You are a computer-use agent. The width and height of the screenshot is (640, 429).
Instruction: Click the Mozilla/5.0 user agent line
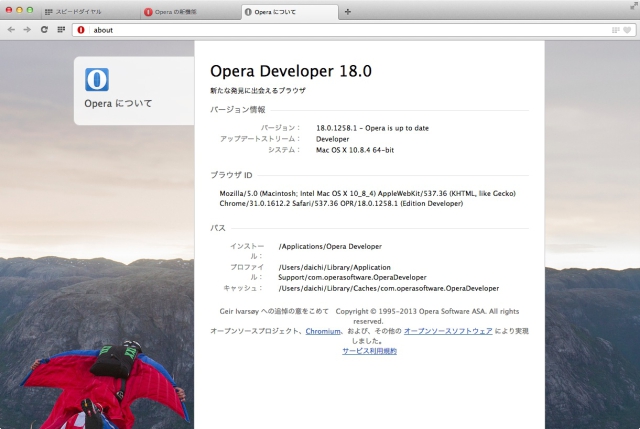tap(367, 193)
